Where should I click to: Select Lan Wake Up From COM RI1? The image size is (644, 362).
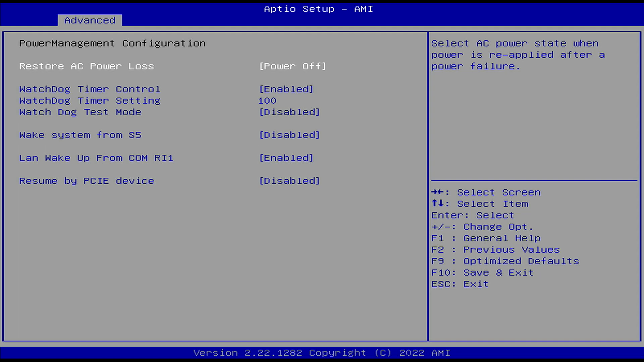tap(96, 158)
